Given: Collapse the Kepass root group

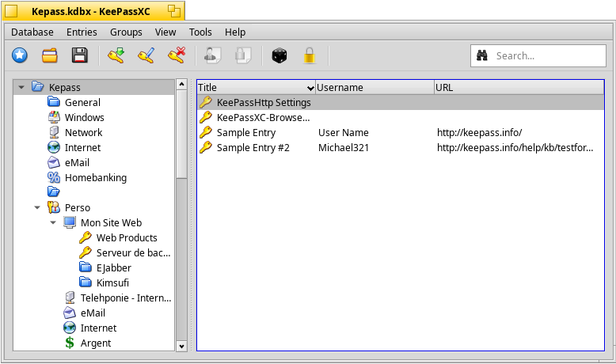Looking at the screenshot, I should [21, 87].
